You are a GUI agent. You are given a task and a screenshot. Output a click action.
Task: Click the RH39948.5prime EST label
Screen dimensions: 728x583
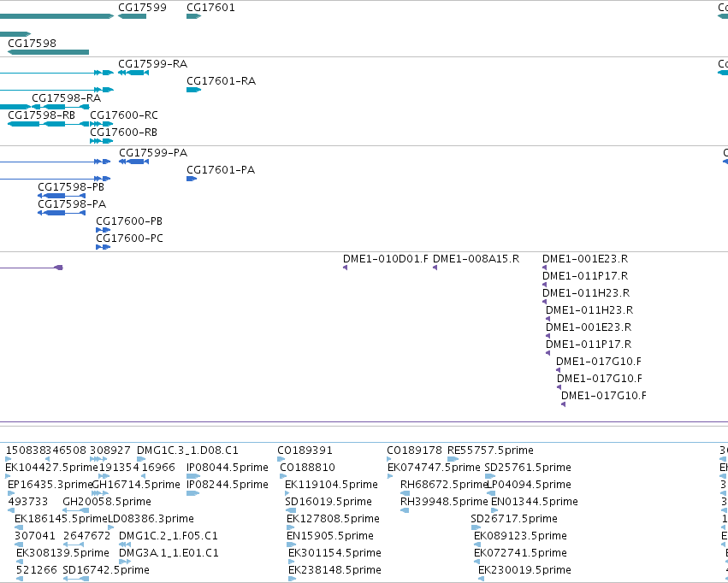click(444, 502)
